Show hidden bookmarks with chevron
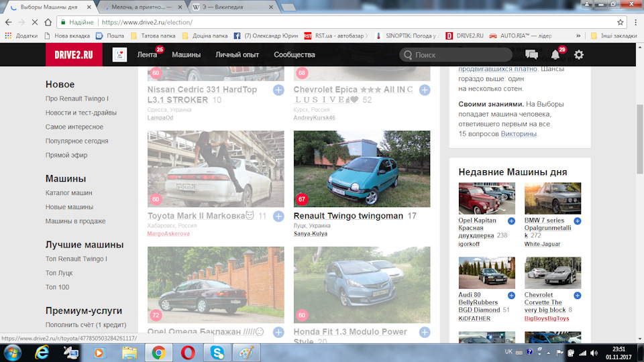The height and width of the screenshot is (362, 644). [x=578, y=36]
